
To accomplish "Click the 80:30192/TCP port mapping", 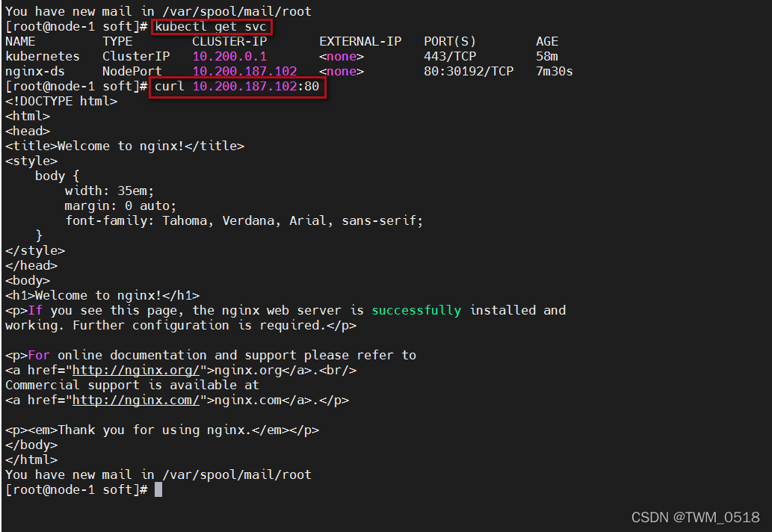I will point(469,72).
